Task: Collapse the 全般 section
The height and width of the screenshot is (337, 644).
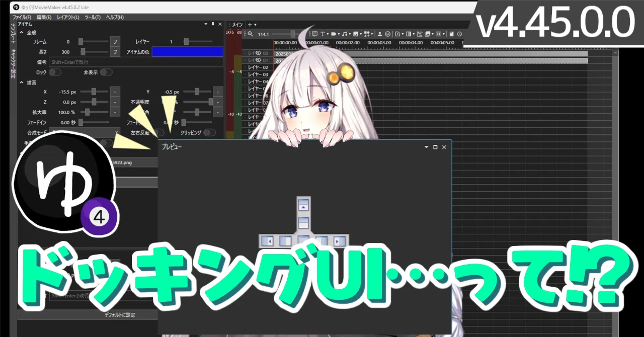Action: click(22, 32)
